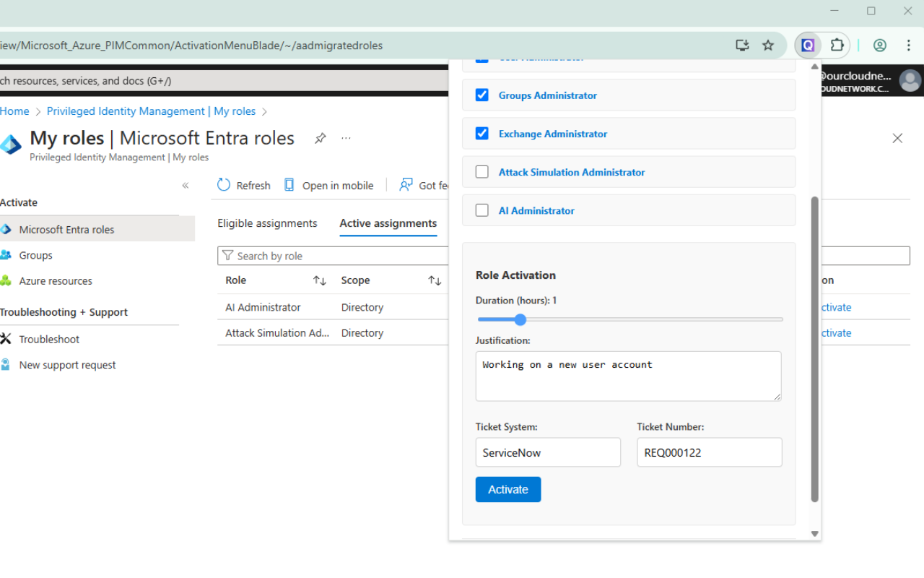
Task: Click the Scope column header
Action: (355, 280)
